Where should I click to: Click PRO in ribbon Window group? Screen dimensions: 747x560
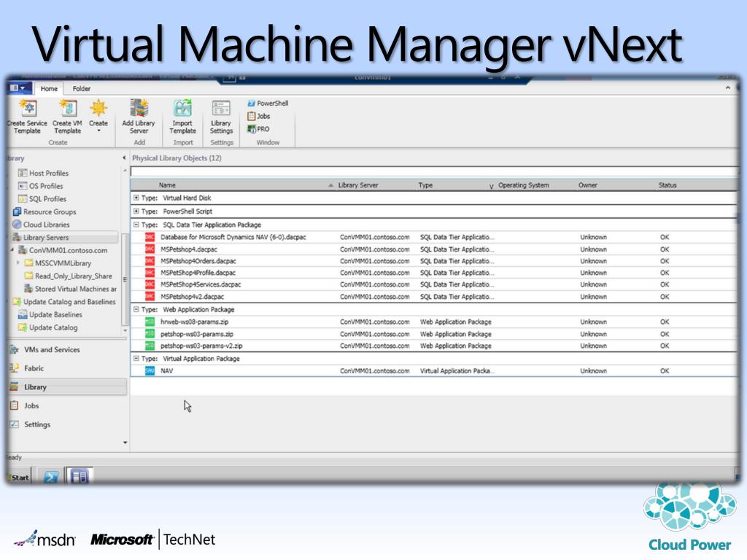(x=258, y=129)
